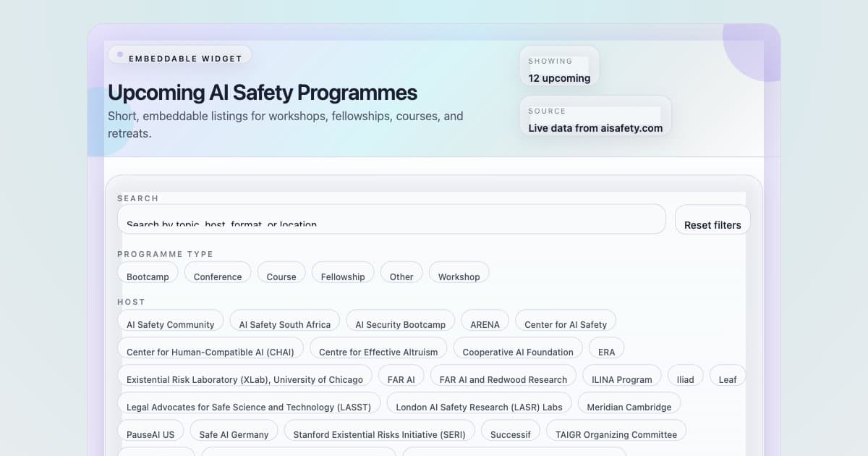868x456 pixels.
Task: Filter by Stanford Existential Risks Initiative (SERI)
Action: point(380,431)
